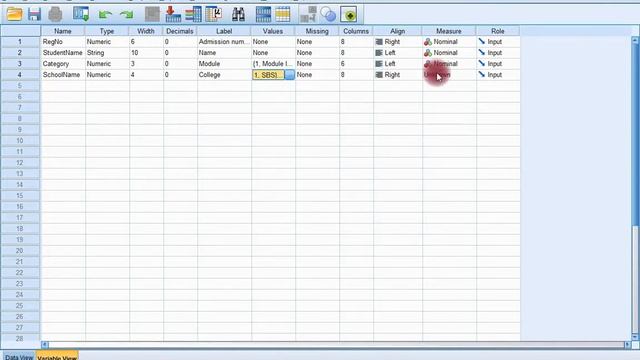Click the overlapping circles toolbar icon
Viewport: 640px width, 360px height.
[328, 15]
